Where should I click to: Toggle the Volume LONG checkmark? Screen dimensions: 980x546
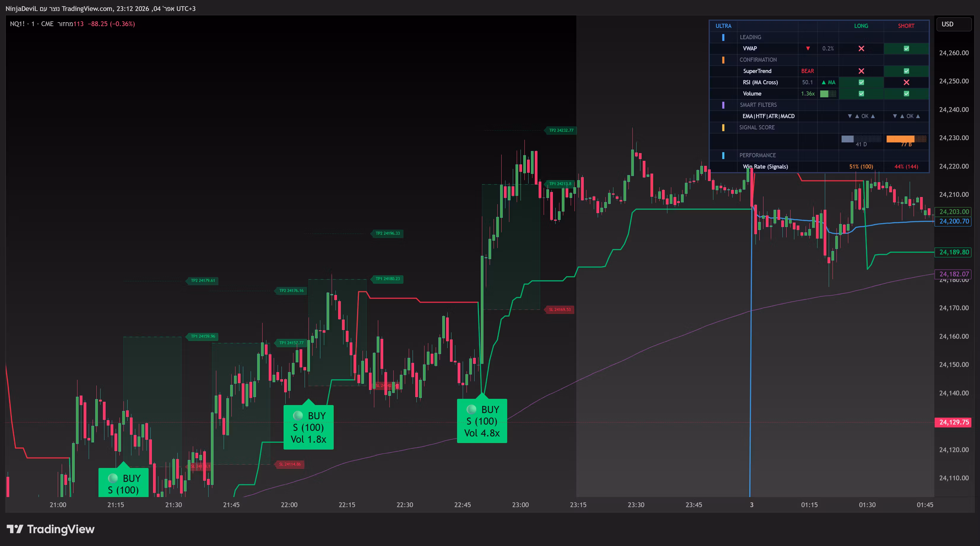click(x=861, y=93)
